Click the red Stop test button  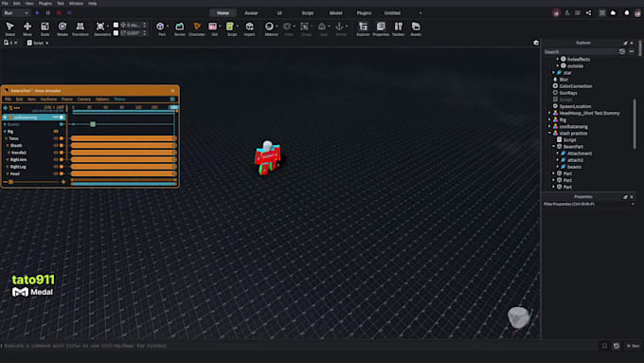[59, 13]
